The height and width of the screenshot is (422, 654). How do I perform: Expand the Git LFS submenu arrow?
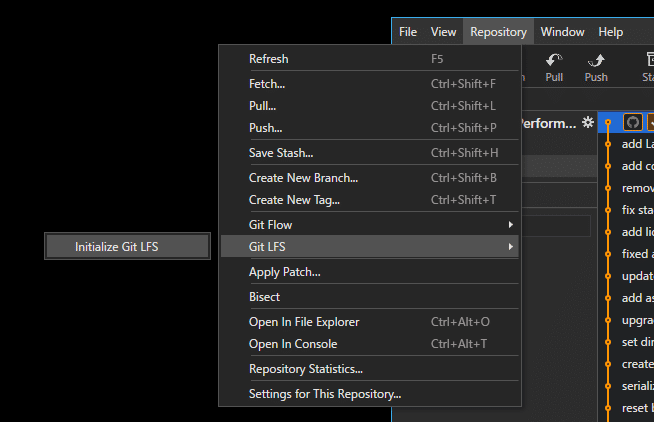511,246
